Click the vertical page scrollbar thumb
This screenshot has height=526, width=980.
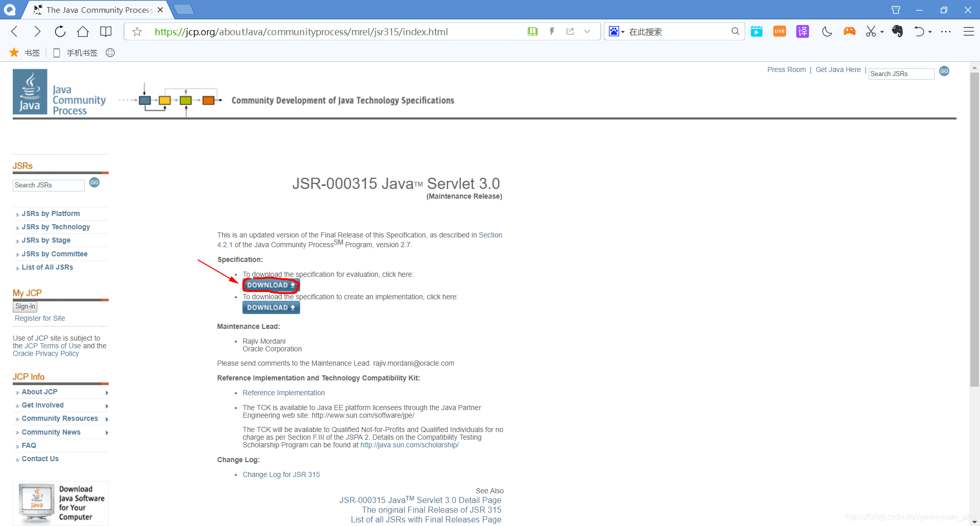pos(974,230)
